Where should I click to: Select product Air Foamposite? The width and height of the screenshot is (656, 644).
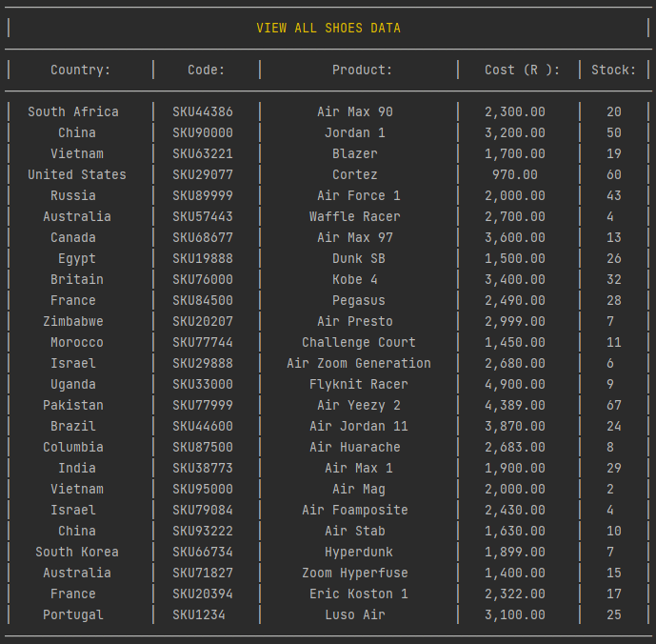click(x=355, y=510)
